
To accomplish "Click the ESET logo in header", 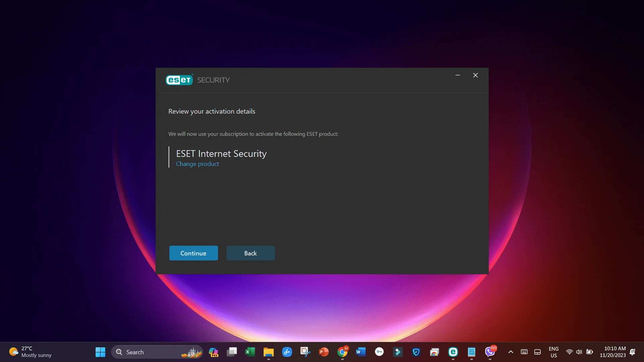I will click(179, 80).
